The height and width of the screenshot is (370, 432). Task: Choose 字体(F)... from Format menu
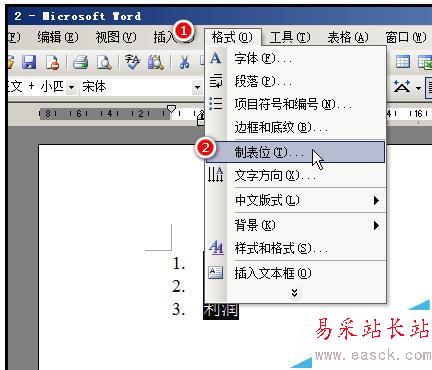click(x=295, y=59)
